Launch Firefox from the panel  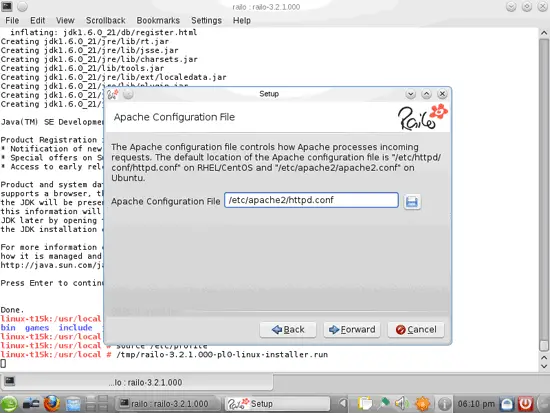pyautogui.click(x=52, y=404)
